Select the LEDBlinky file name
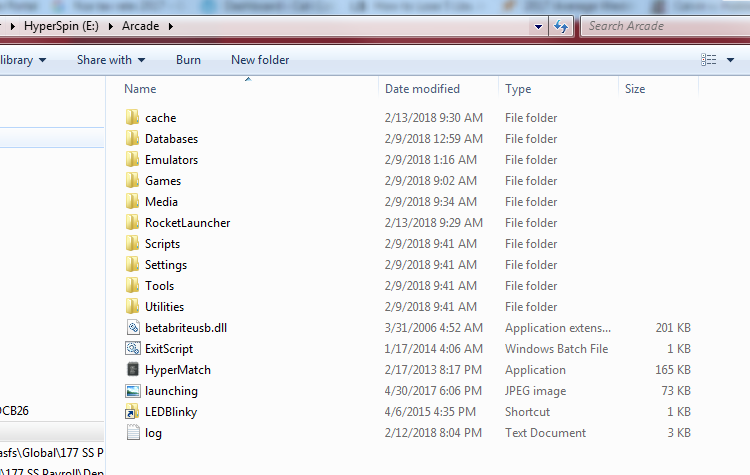Viewport: 750px width, 475px height. click(x=171, y=412)
